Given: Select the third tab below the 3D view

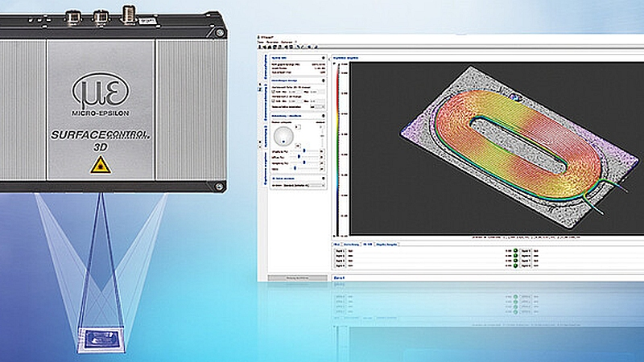Looking at the screenshot, I should point(368,245).
